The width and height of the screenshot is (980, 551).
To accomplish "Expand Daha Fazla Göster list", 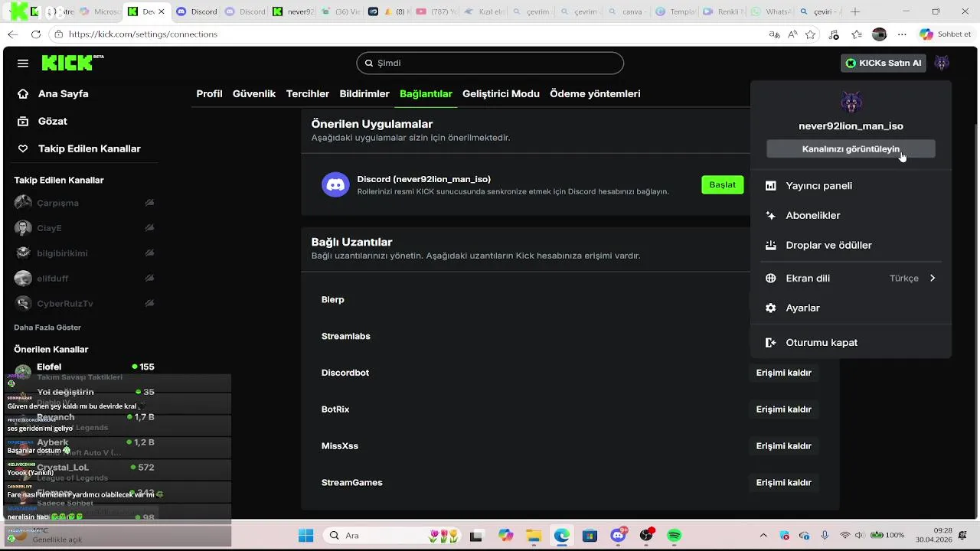I will (47, 328).
